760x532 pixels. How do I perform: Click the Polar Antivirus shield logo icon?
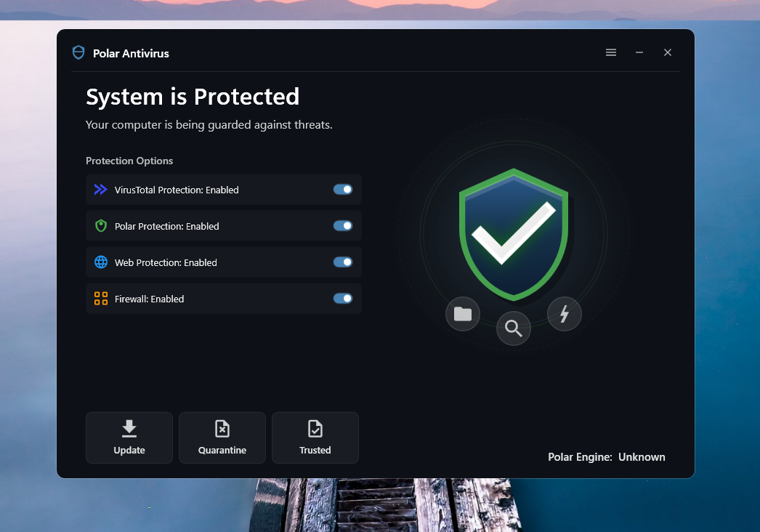[x=78, y=52]
